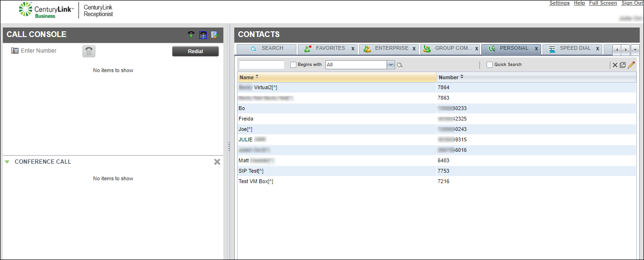644x260 pixels.
Task: Open the Search tab in Contacts
Action: point(267,48)
